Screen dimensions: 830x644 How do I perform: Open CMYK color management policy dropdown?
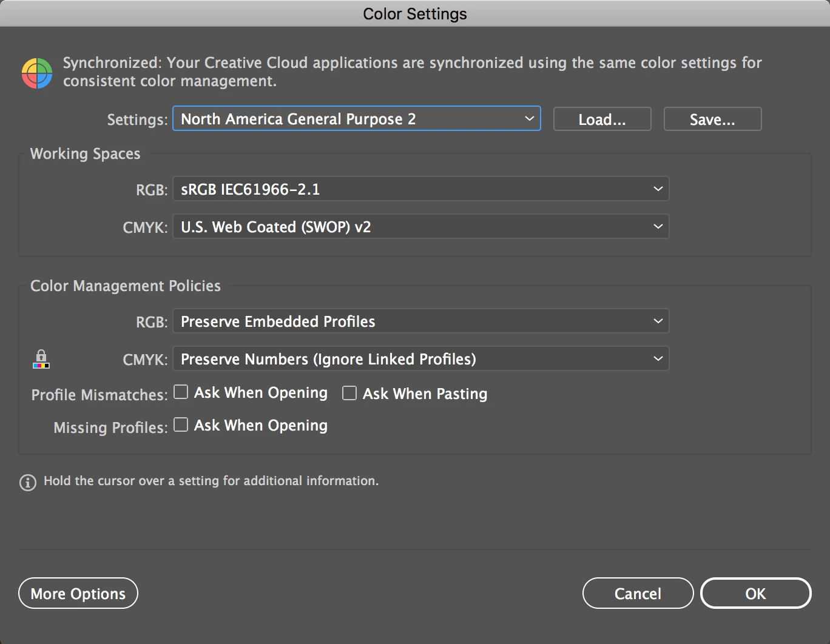(421, 358)
